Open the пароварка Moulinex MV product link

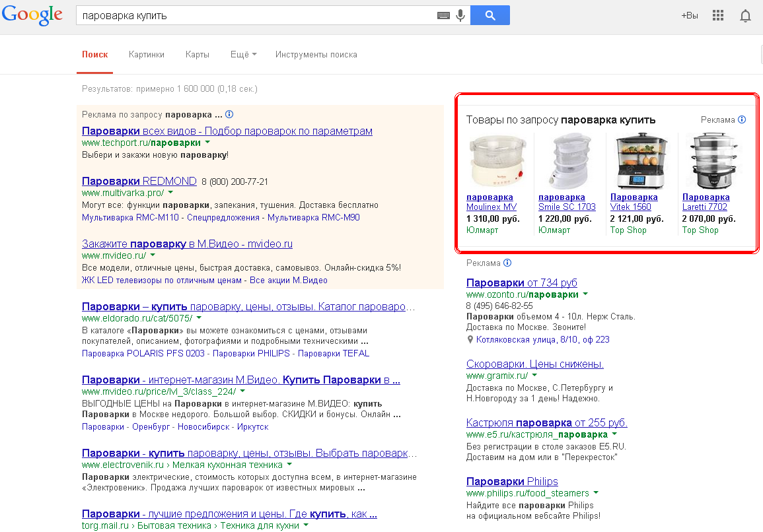(x=491, y=202)
